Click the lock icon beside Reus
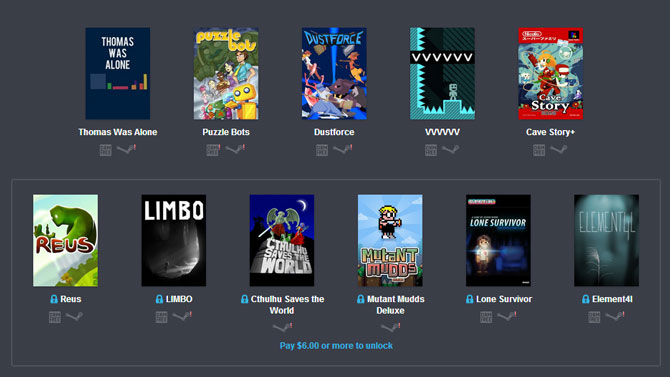 [x=54, y=299]
